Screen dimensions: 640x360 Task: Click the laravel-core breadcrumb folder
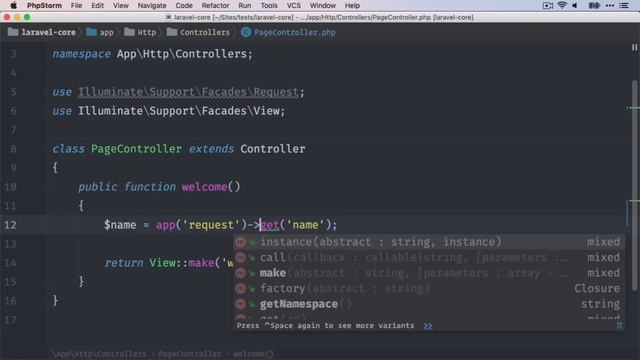coord(42,32)
